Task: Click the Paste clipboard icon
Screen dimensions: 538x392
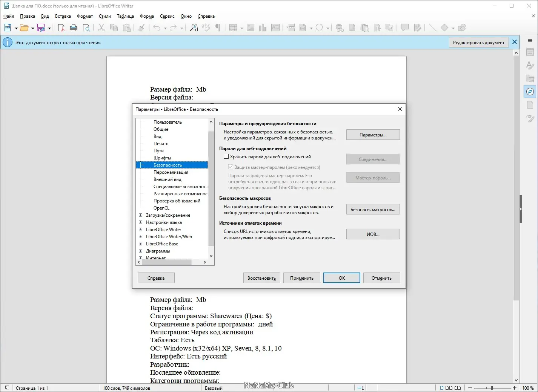Action: [x=127, y=28]
